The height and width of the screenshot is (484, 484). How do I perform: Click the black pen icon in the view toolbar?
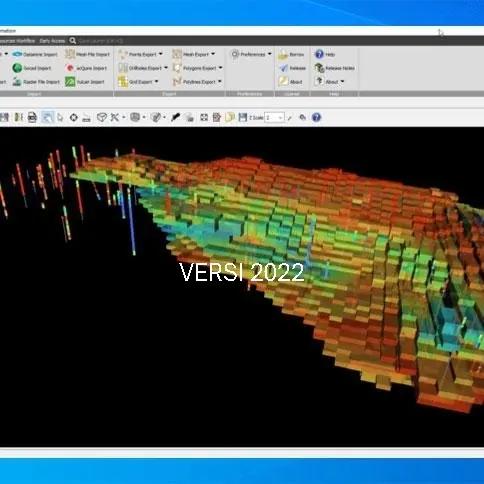(x=176, y=117)
